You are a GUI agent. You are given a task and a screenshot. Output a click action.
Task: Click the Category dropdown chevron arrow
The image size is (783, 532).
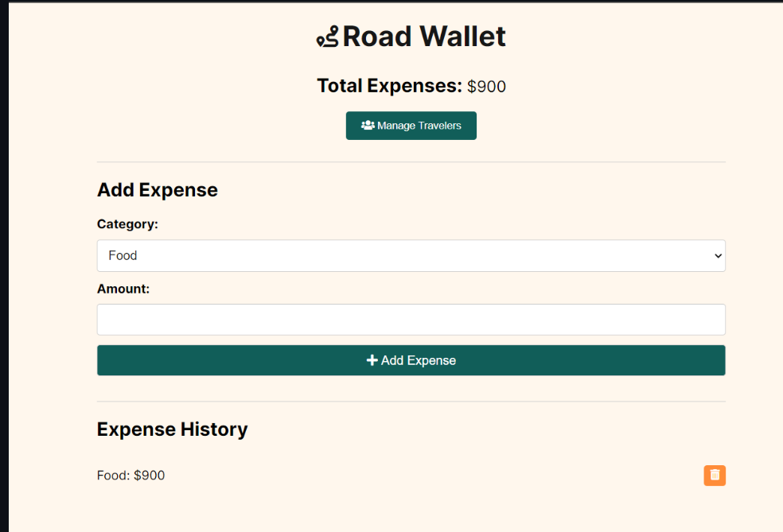(718, 256)
